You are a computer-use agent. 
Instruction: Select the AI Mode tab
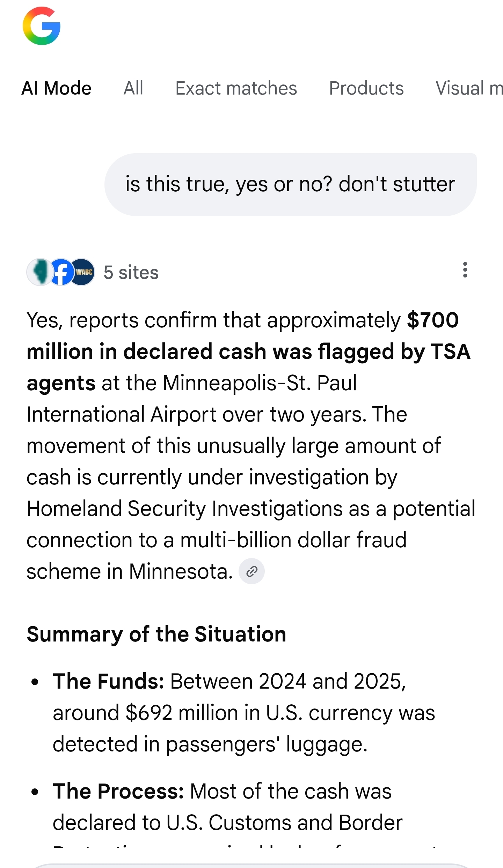(x=56, y=88)
